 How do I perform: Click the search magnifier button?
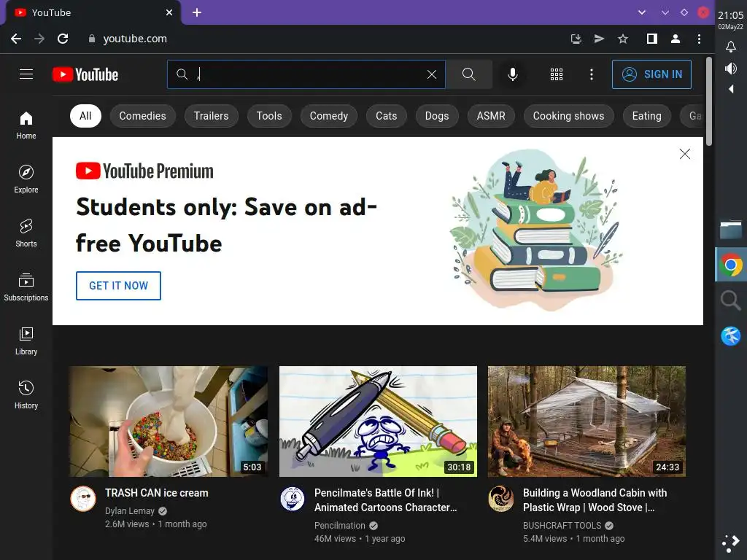pos(469,74)
